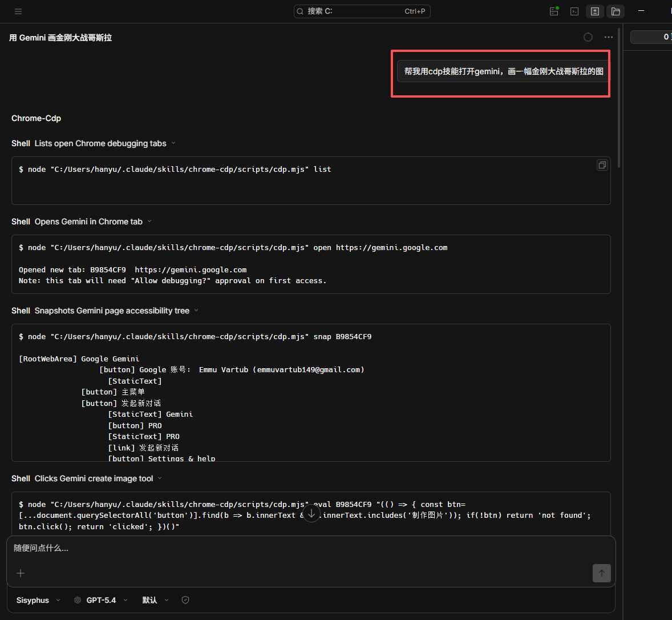Open the three-dot session options menu
Viewport: 672px width, 620px height.
609,37
